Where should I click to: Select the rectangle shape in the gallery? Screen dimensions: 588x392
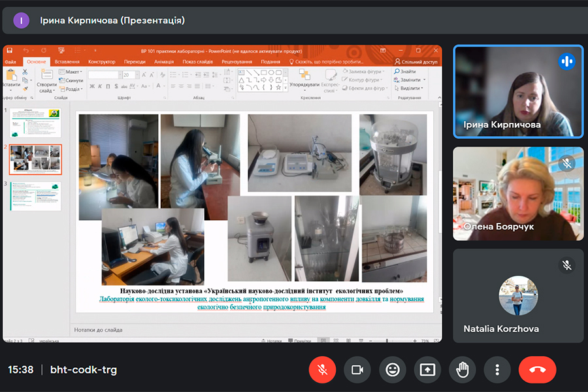coord(264,73)
